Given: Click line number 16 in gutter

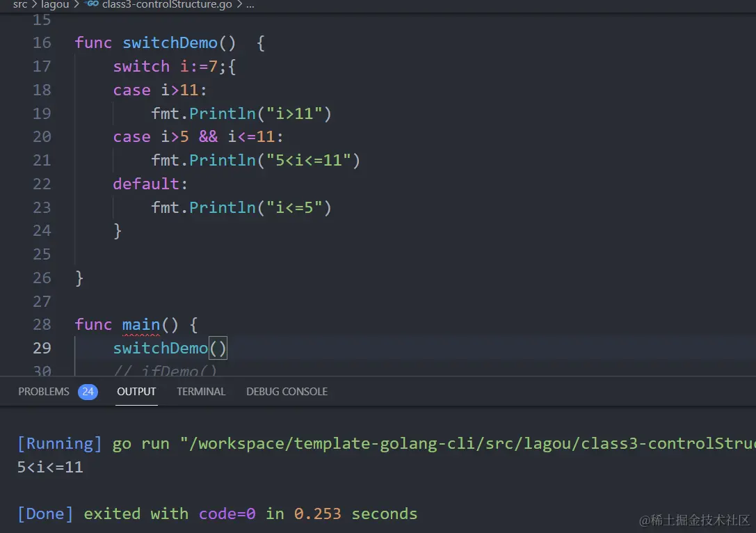Looking at the screenshot, I should pos(42,43).
